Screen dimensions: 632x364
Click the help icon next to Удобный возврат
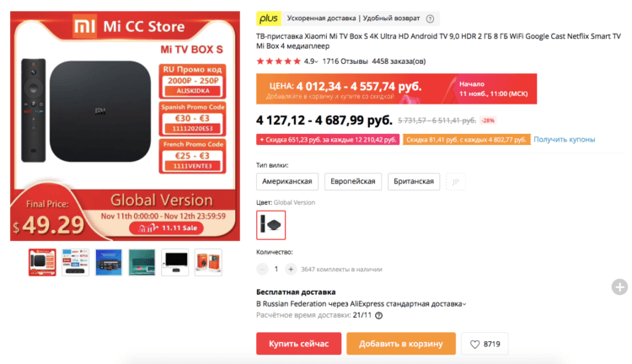coord(430,19)
